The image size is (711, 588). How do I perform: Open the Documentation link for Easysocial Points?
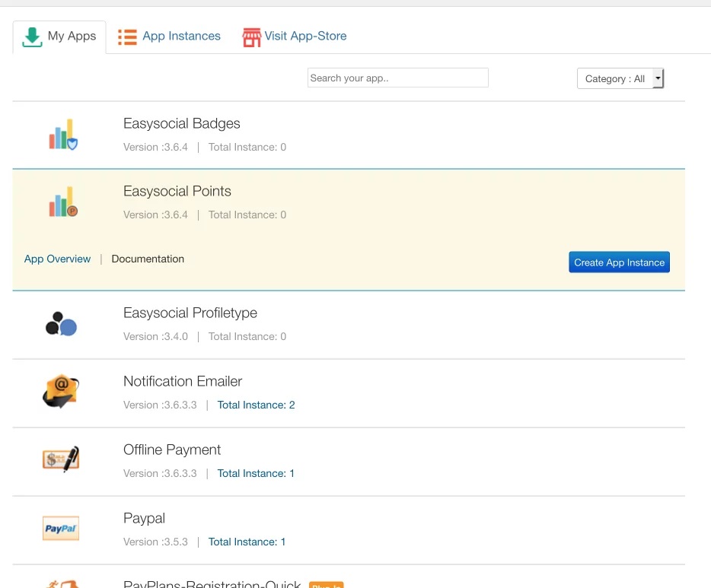(148, 259)
